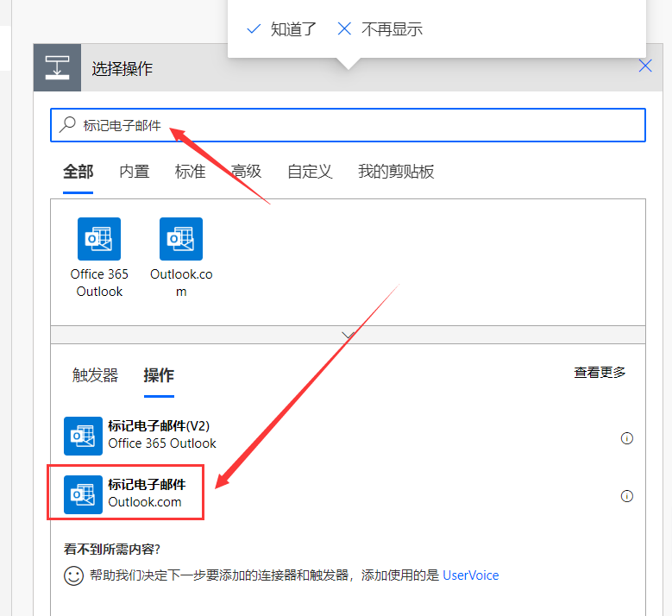Click the 看不到所需内容? heading

(112, 549)
